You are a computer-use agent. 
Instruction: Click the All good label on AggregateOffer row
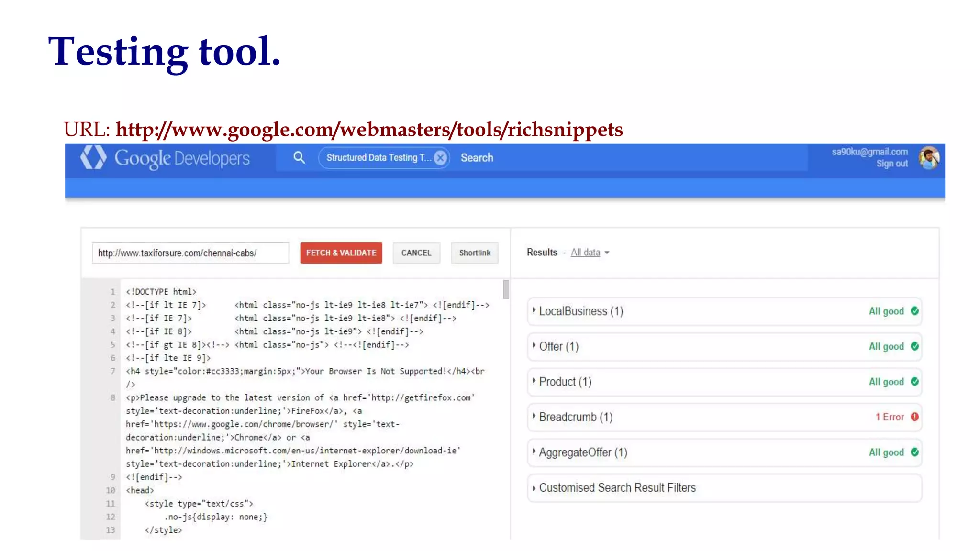point(886,453)
